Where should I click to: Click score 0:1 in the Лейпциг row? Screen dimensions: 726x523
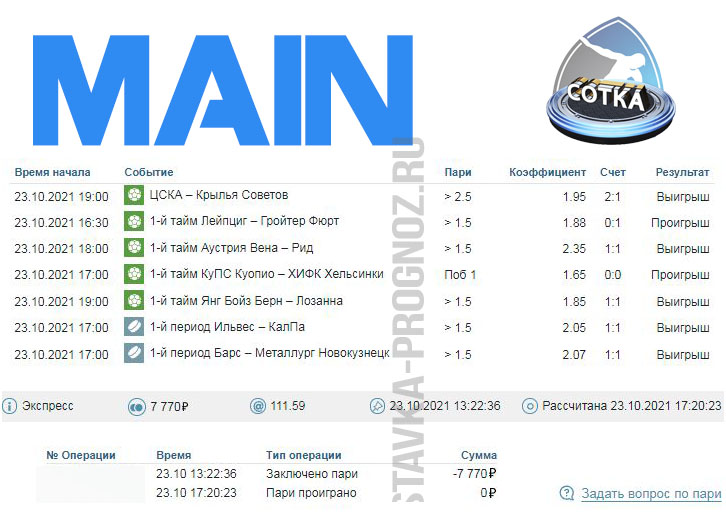pos(612,223)
